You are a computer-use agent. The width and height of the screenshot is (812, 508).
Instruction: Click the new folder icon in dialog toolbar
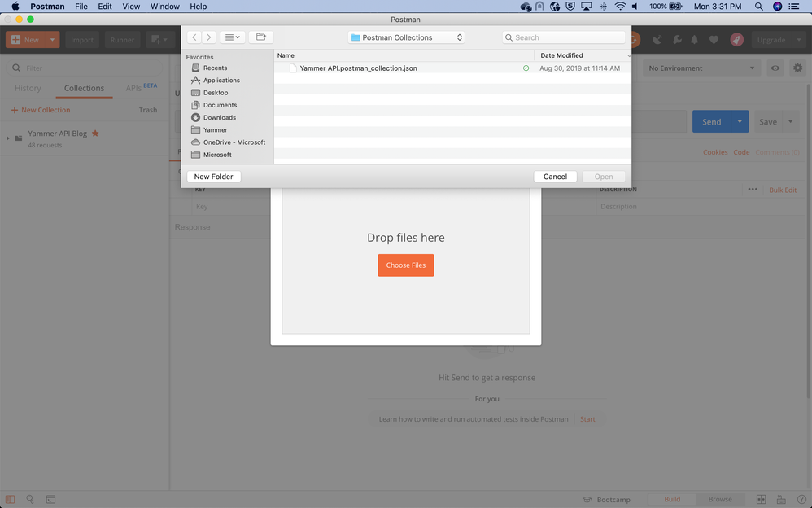coord(261,37)
